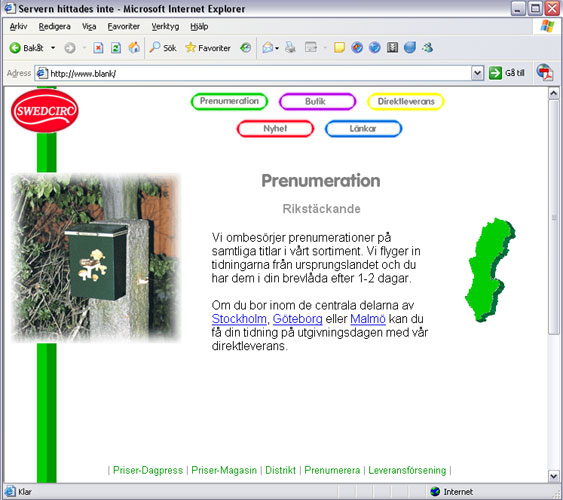563x500 pixels.
Task: Expand the Mail button dropdown arrow
Action: [x=277, y=48]
